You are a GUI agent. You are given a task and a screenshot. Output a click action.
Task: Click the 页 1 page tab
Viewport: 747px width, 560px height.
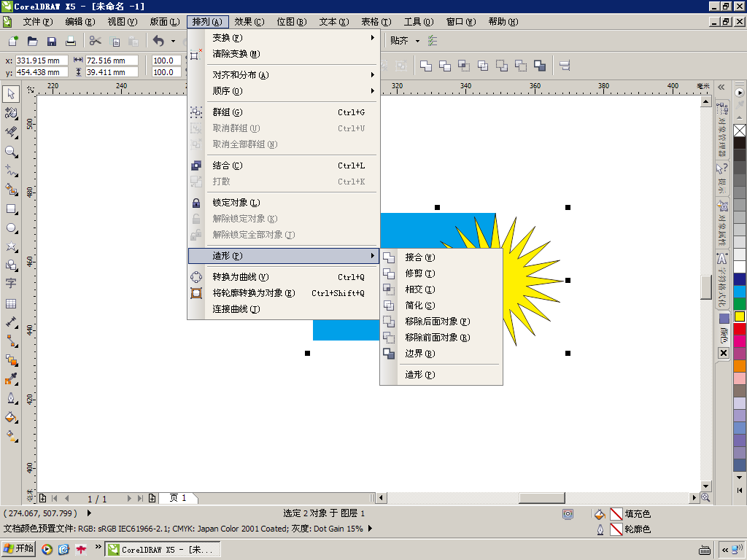click(178, 498)
